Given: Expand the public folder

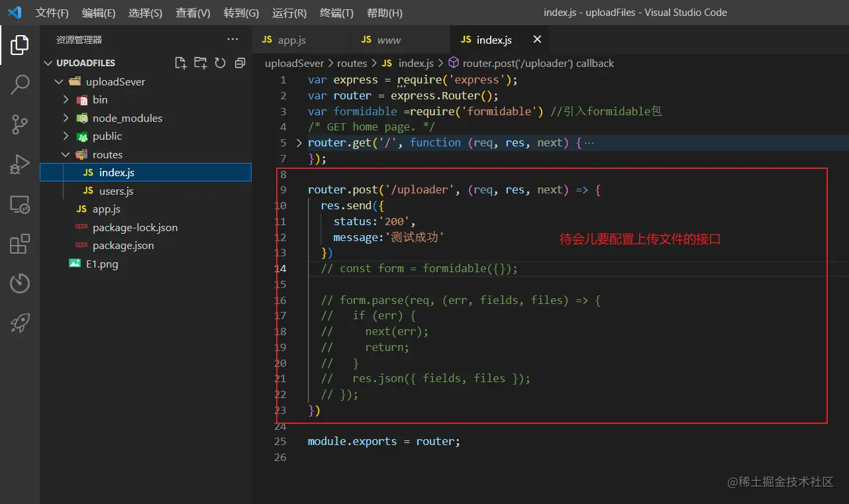Looking at the screenshot, I should click(x=66, y=136).
